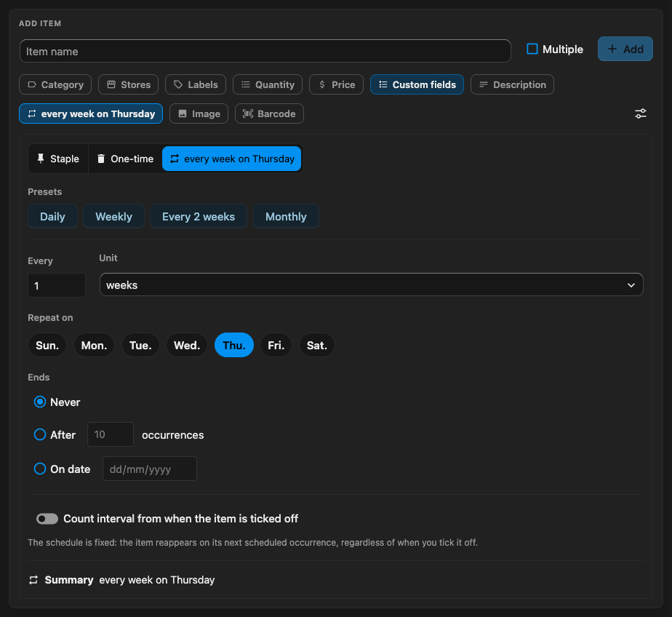Open the Unit dropdown showing weeks
This screenshot has height=617, width=672.
point(372,284)
